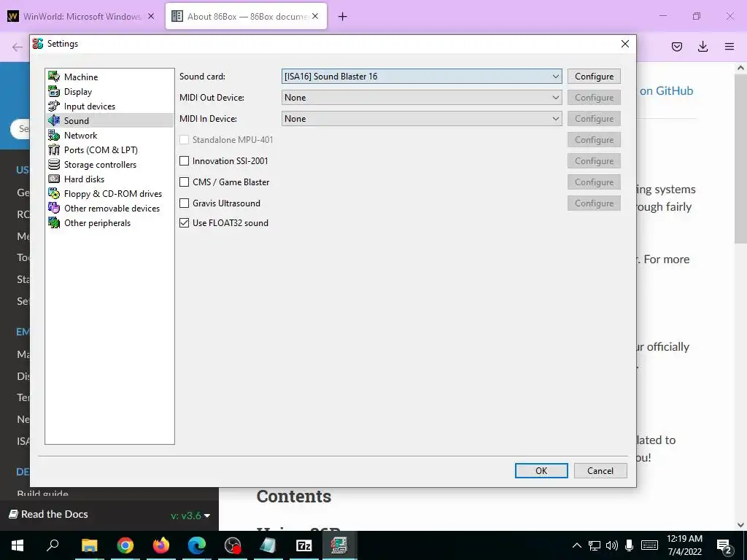The image size is (747, 560).
Task: Select the Sound speaker icon in sidebar
Action: click(54, 120)
